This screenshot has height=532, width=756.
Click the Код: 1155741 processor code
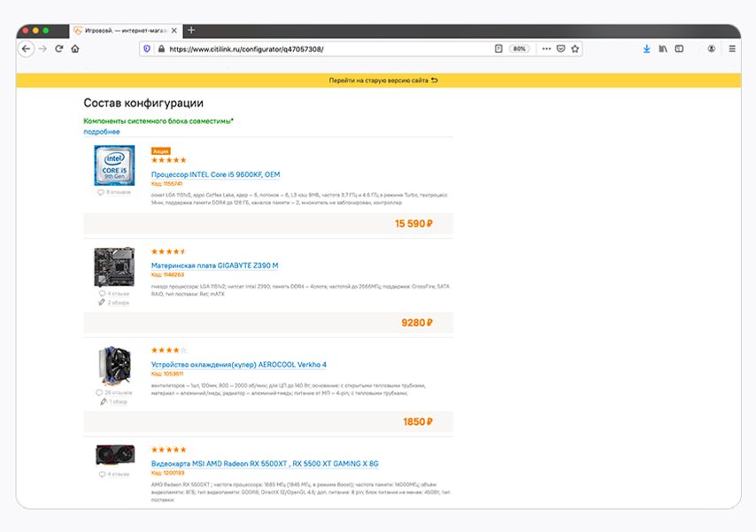[x=166, y=184]
